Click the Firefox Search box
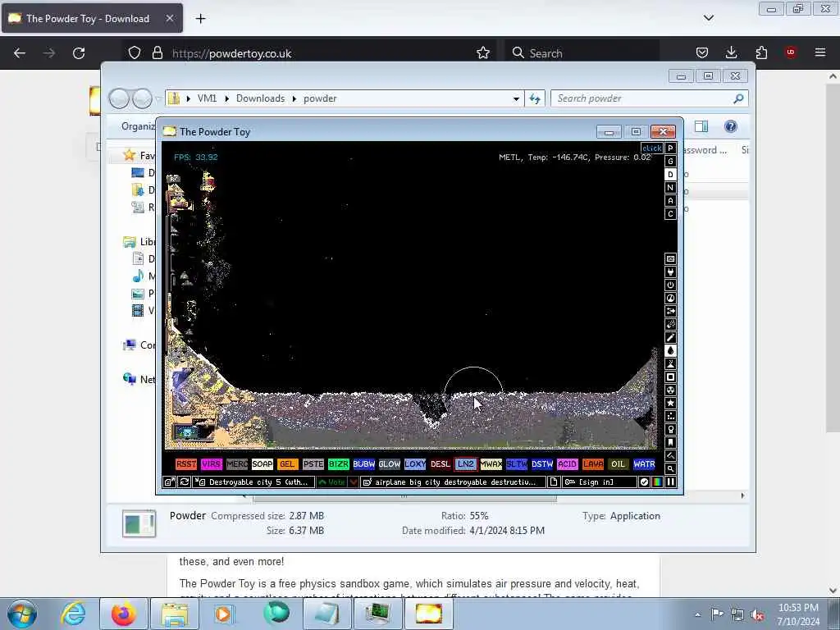This screenshot has height=630, width=840. [x=583, y=53]
